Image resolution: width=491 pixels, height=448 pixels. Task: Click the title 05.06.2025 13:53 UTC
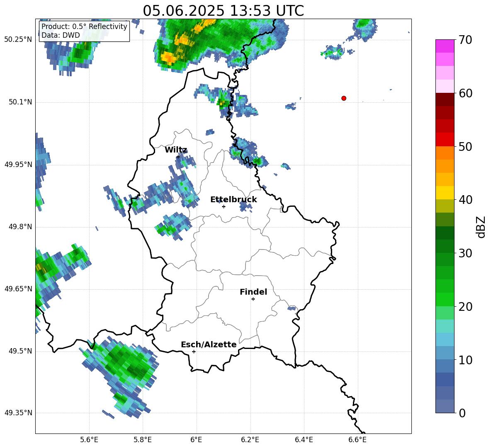click(223, 11)
